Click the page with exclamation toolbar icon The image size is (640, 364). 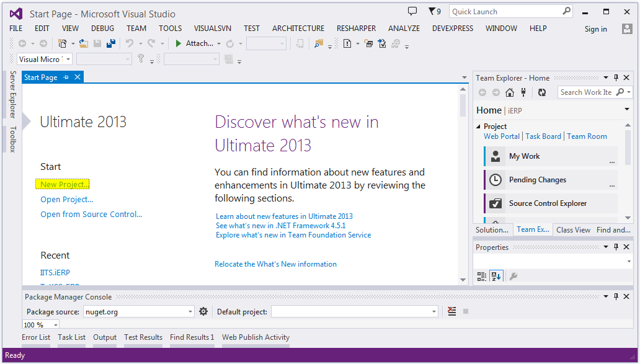tap(347, 43)
